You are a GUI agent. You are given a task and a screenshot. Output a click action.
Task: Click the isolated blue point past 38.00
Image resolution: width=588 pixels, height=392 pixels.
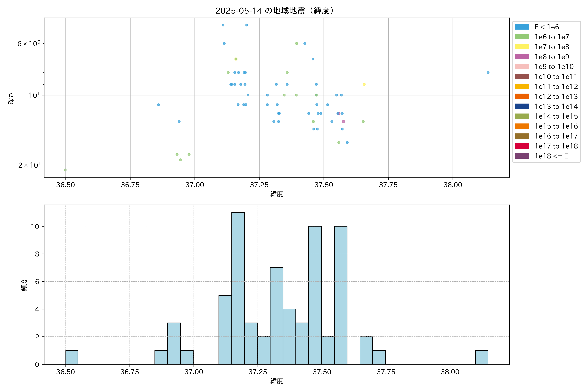(x=488, y=73)
